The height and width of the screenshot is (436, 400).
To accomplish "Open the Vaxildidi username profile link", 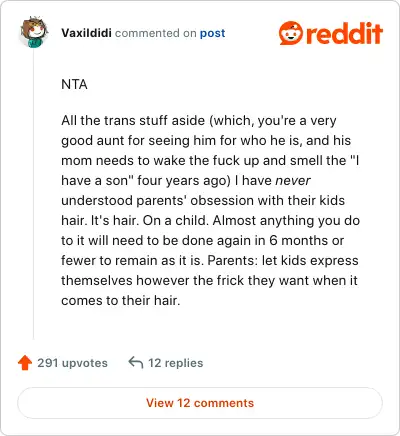I will click(x=86, y=33).
